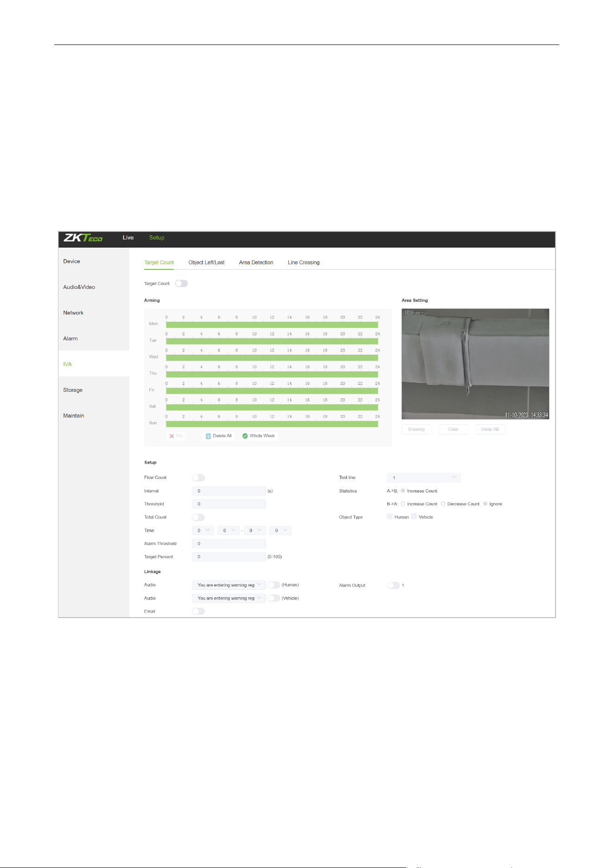Click the Wed arming schedule bar
The width and height of the screenshot is (614, 868).
point(272,357)
